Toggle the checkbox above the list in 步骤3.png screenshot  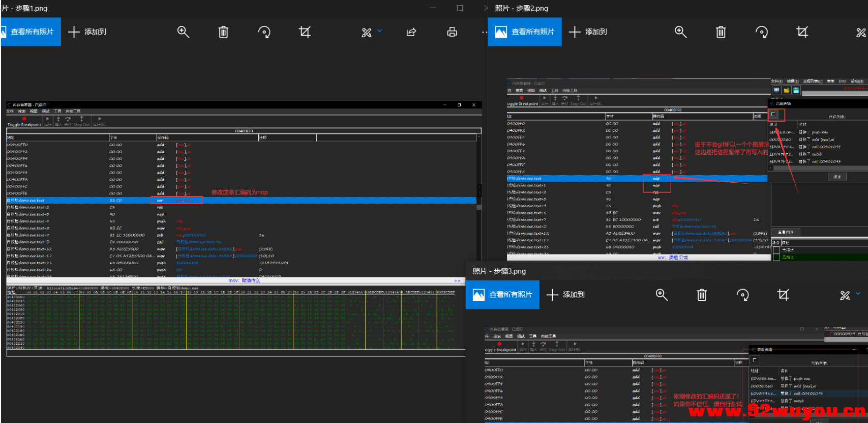click(755, 360)
